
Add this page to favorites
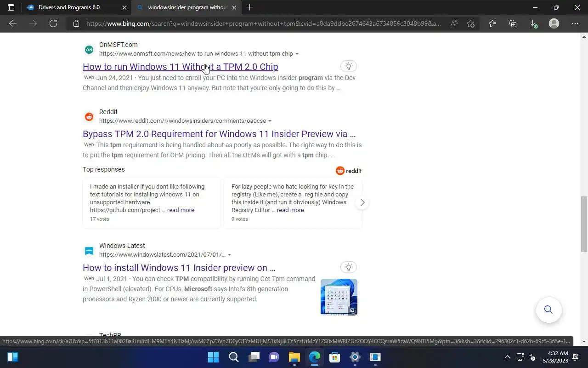[x=470, y=23]
